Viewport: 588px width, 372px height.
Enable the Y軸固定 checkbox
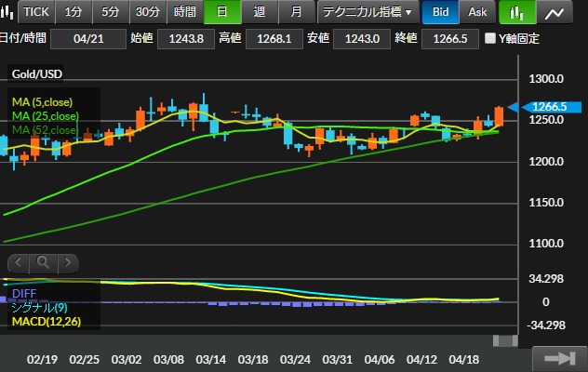pos(490,38)
